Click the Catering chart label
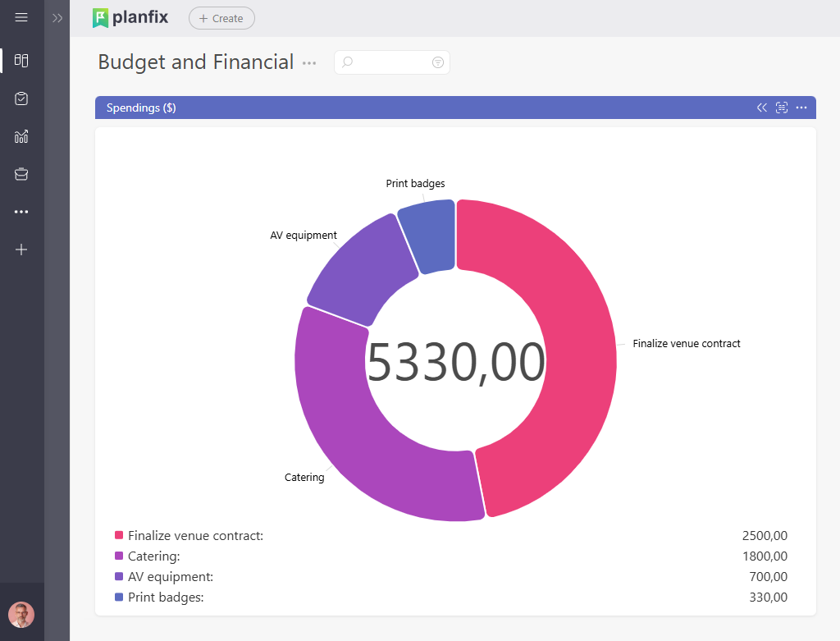The height and width of the screenshot is (641, 840). click(x=304, y=478)
